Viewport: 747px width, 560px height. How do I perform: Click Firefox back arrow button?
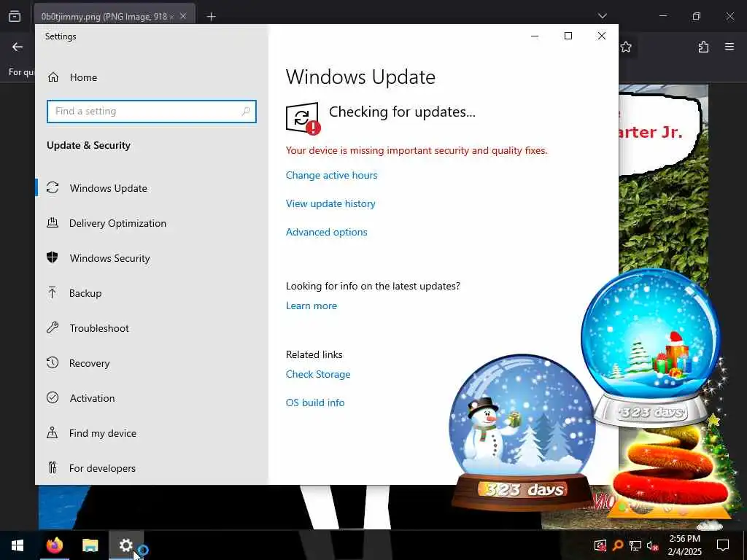click(18, 47)
